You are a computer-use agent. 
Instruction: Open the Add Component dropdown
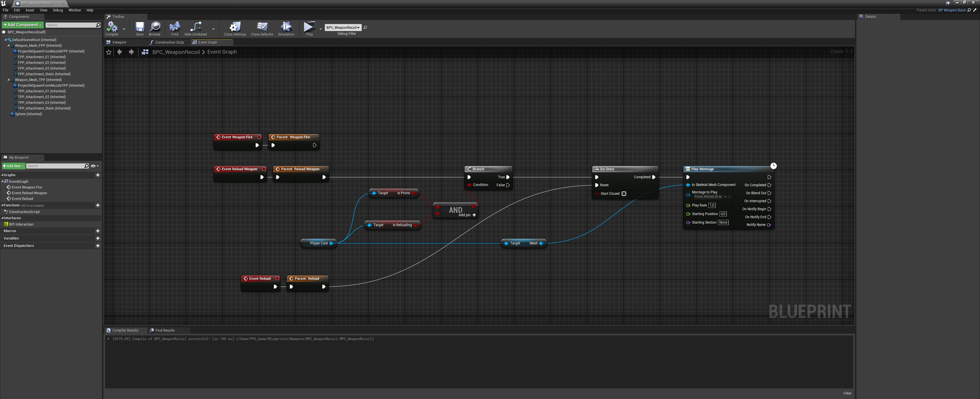click(23, 25)
